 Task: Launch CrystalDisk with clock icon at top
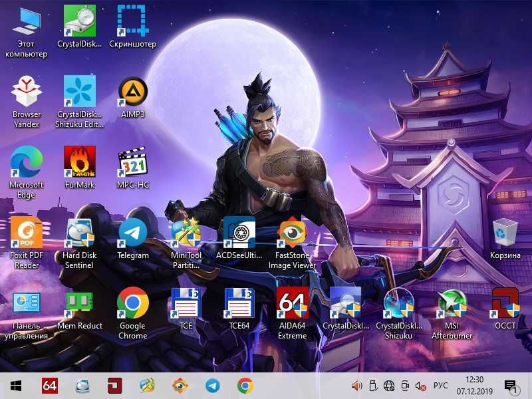(79, 26)
